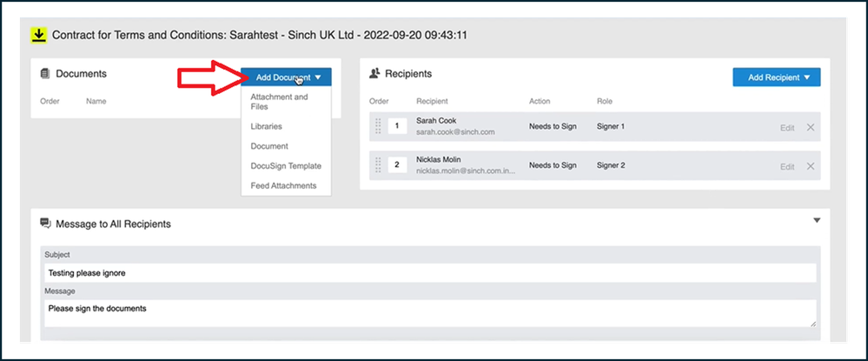Click the yellow download icon beside the contract title

point(38,36)
